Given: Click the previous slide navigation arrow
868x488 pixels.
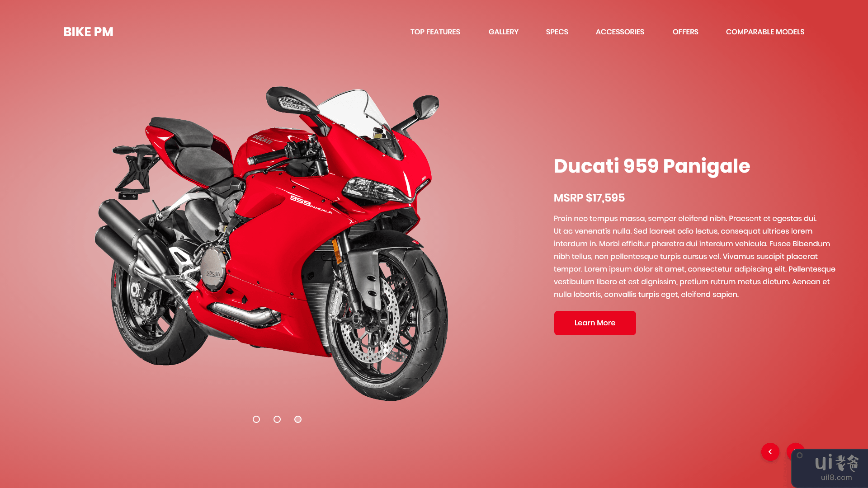Looking at the screenshot, I should coord(769,452).
